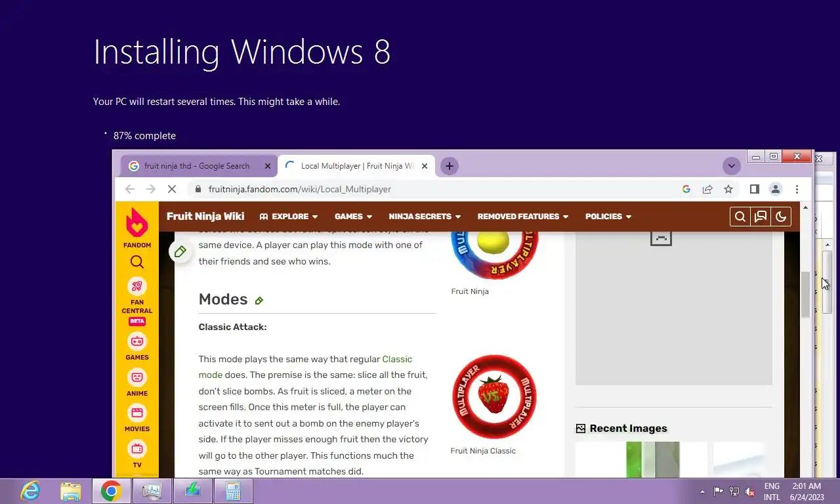Close the Local Multiplayer tab
Screen dimensions: 840x504
(425, 166)
